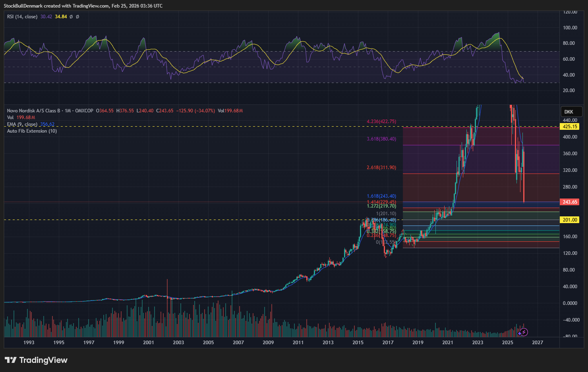Click the 2021 label on time axis
This screenshot has height=372, width=588.
(x=448, y=343)
